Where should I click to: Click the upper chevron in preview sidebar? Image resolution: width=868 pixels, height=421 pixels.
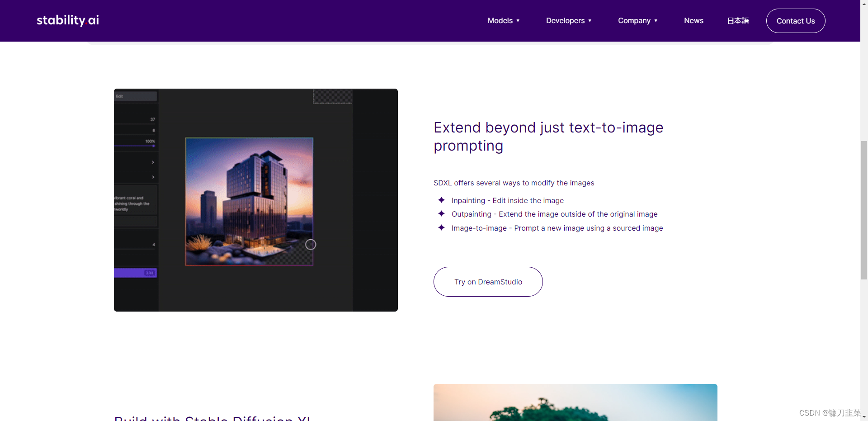point(153,162)
